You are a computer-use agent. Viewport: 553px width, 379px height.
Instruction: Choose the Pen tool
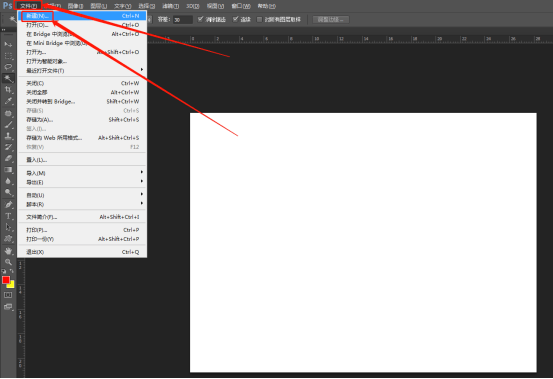click(8, 204)
